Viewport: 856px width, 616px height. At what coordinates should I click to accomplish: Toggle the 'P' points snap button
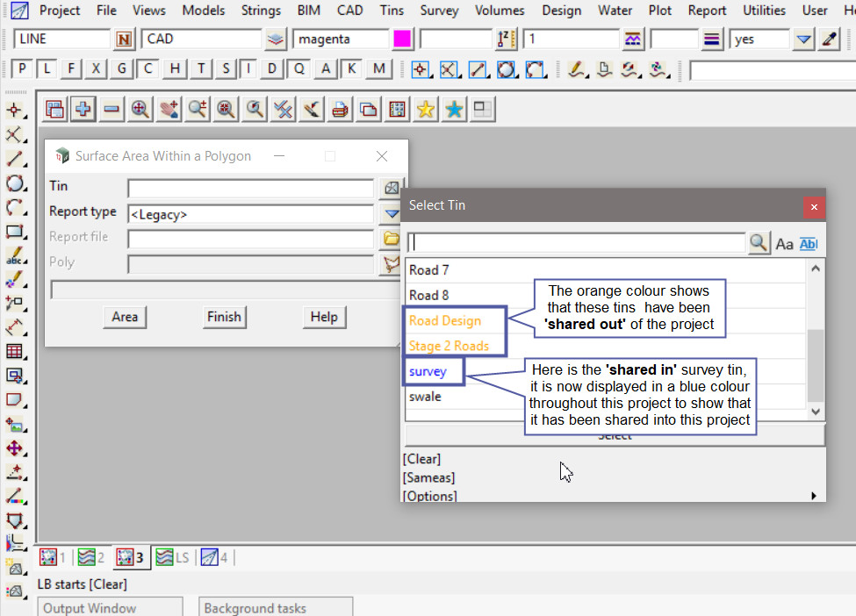click(x=22, y=69)
